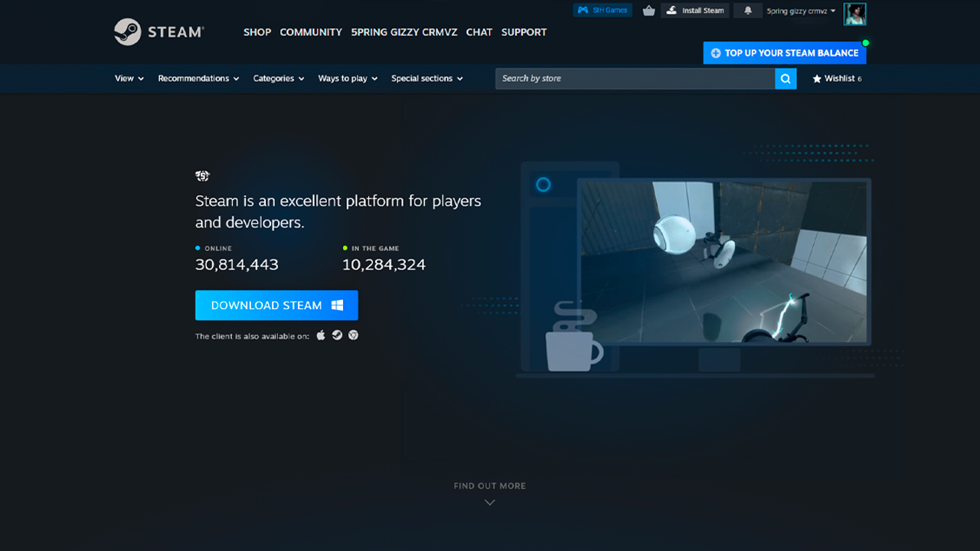Click the Portal game screenshot on the monitor
The height and width of the screenshot is (551, 980).
[x=724, y=261]
